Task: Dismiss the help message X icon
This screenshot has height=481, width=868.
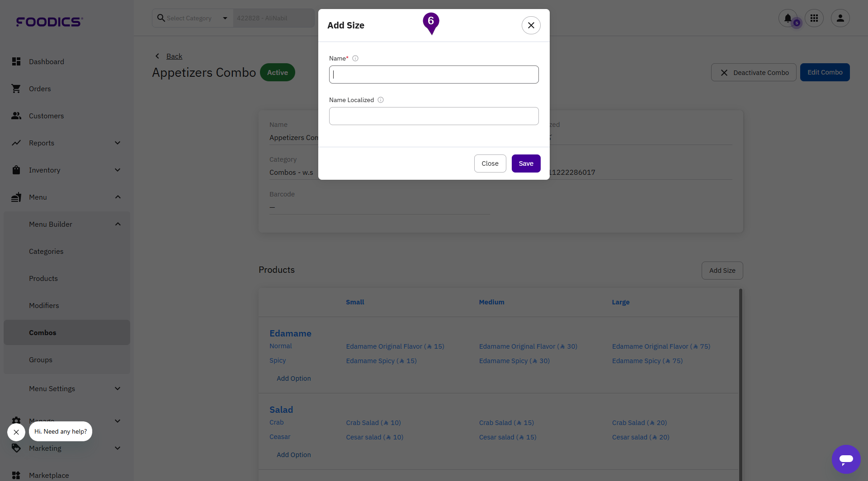Action: click(x=16, y=432)
